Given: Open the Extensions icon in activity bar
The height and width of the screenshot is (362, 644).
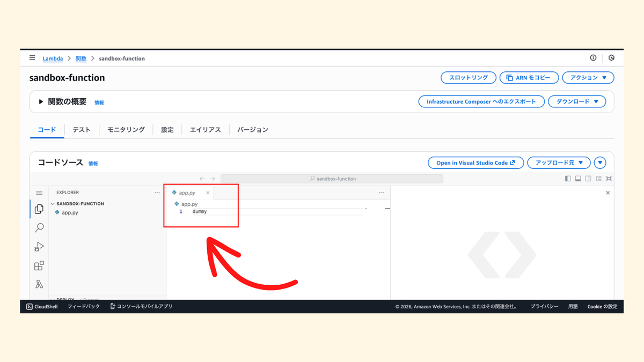Looking at the screenshot, I should [x=39, y=266].
